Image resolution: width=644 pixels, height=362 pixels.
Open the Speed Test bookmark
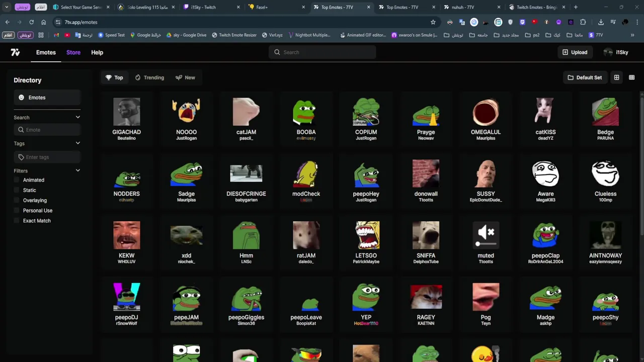tap(111, 35)
